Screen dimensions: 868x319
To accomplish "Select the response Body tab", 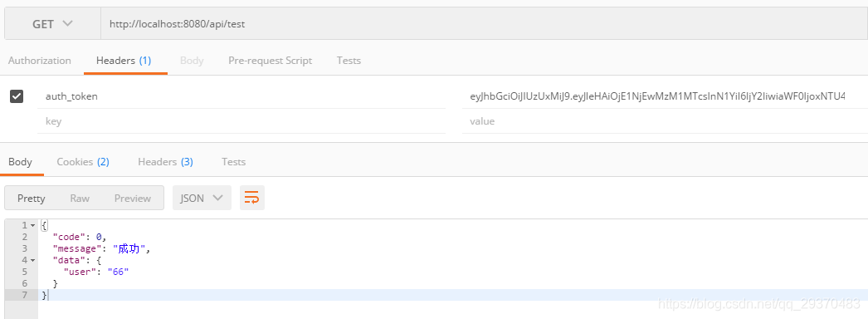I will (x=20, y=162).
